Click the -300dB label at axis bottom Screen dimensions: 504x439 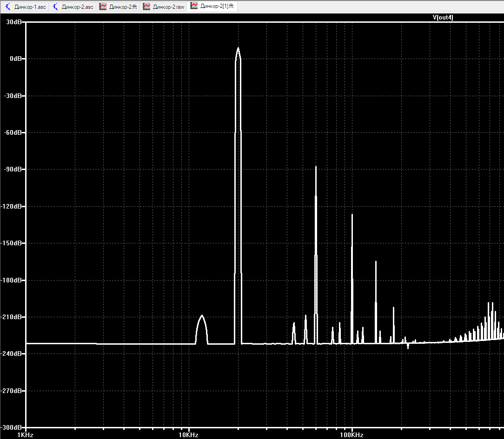[x=12, y=427]
